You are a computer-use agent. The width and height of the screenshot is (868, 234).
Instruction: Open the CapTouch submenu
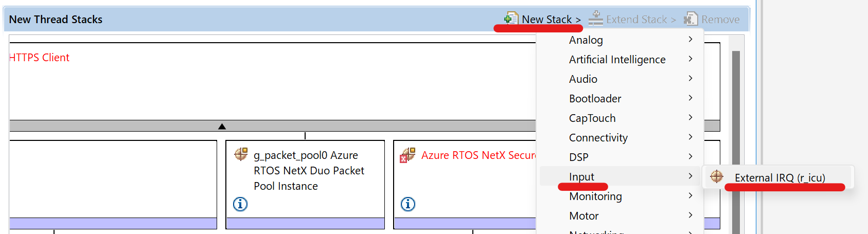click(x=620, y=118)
